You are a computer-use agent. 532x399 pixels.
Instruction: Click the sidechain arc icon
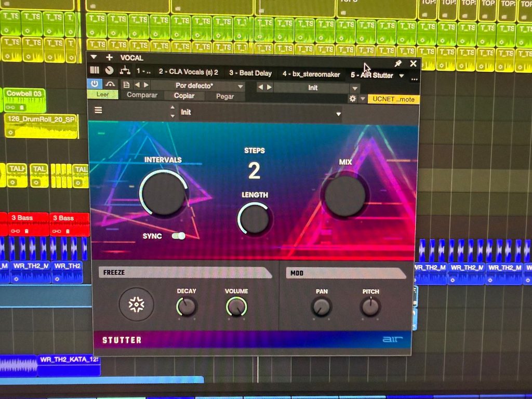pyautogui.click(x=110, y=84)
